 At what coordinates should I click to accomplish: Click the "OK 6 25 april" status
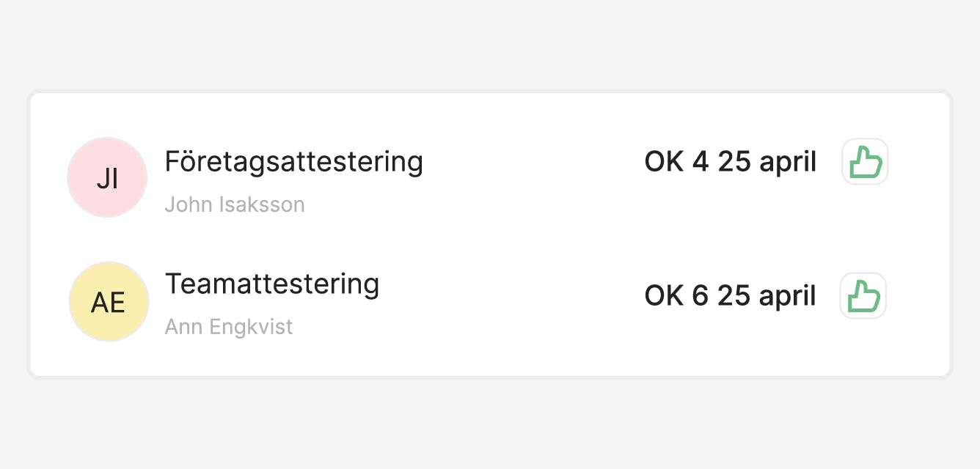point(730,296)
